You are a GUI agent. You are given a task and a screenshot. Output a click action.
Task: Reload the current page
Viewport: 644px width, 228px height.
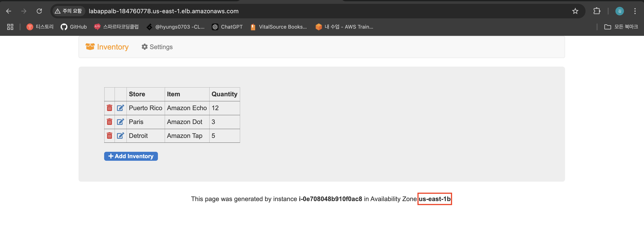(39, 11)
